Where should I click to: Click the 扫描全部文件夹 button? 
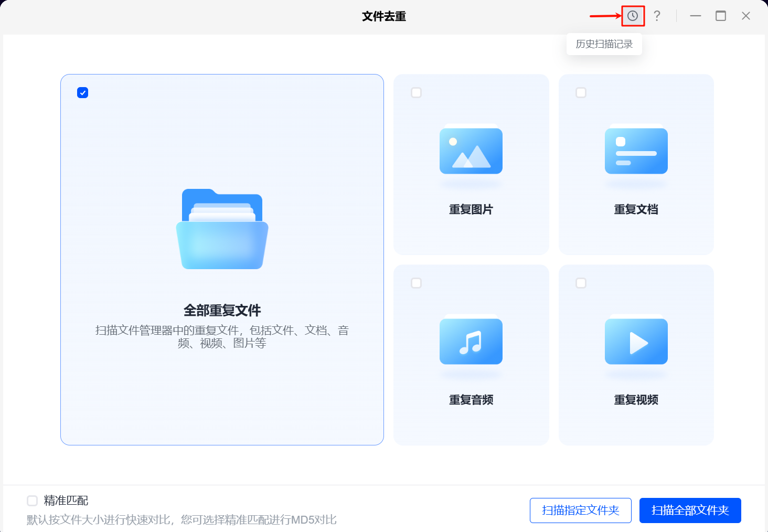click(x=690, y=510)
